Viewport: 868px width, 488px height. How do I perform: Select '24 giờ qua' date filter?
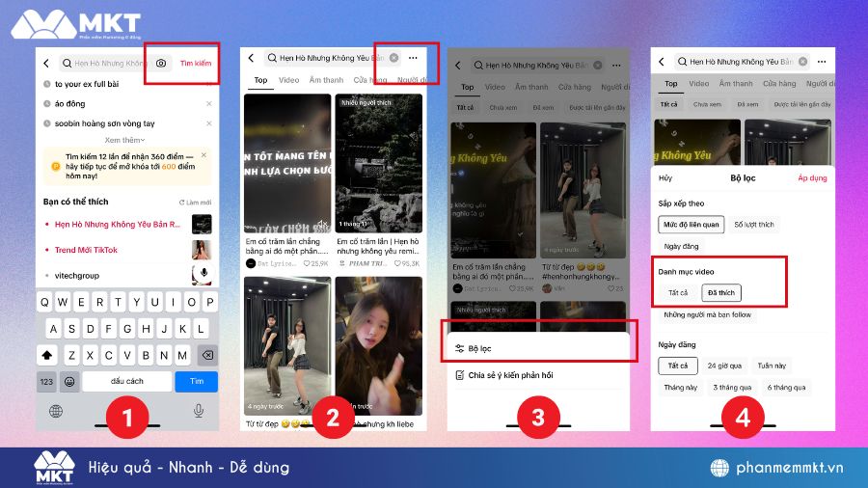click(x=724, y=366)
